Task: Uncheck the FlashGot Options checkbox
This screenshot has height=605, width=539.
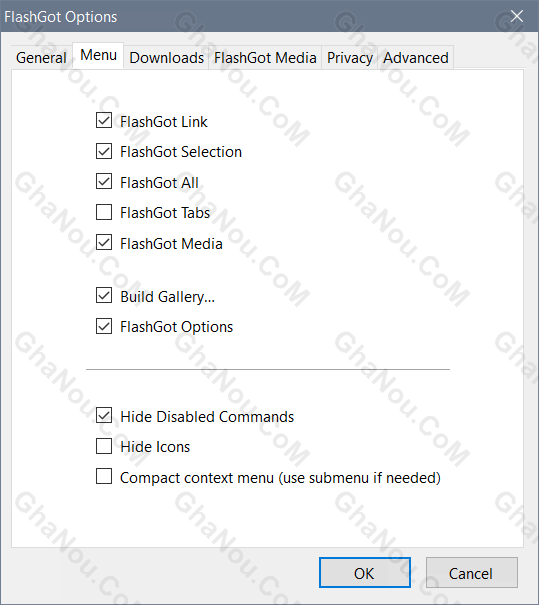Action: (x=104, y=326)
